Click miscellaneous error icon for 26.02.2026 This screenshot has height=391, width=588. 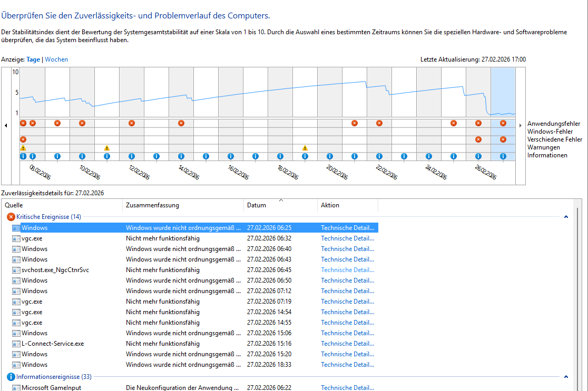point(478,139)
